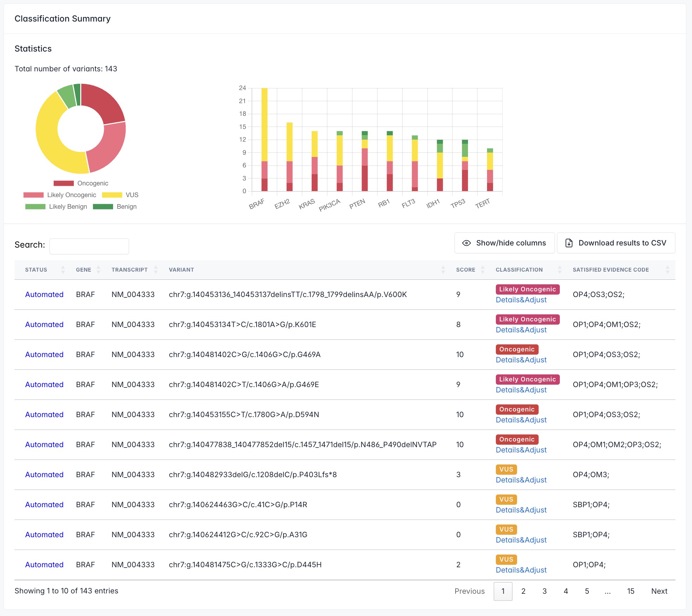Image resolution: width=692 pixels, height=616 pixels.
Task: Click the eye icon in Show/hide columns
Action: [x=466, y=243]
